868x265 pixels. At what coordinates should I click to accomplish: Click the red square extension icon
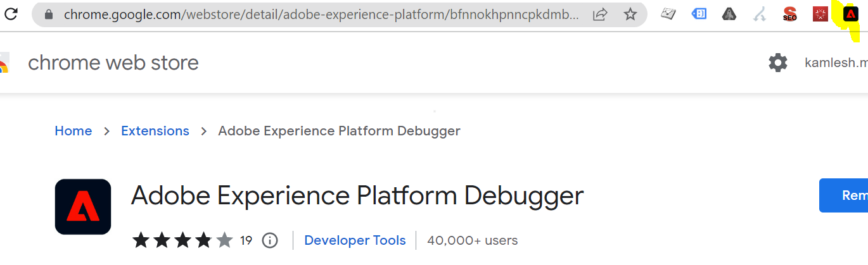pyautogui.click(x=820, y=14)
